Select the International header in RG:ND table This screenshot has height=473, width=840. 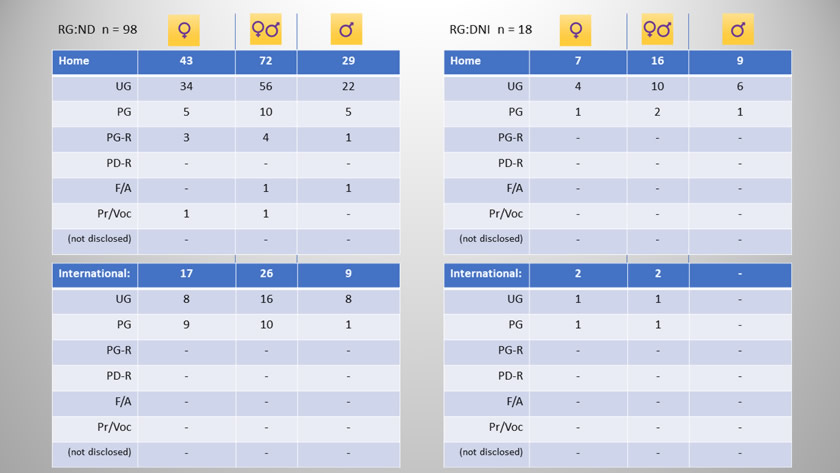click(x=95, y=275)
